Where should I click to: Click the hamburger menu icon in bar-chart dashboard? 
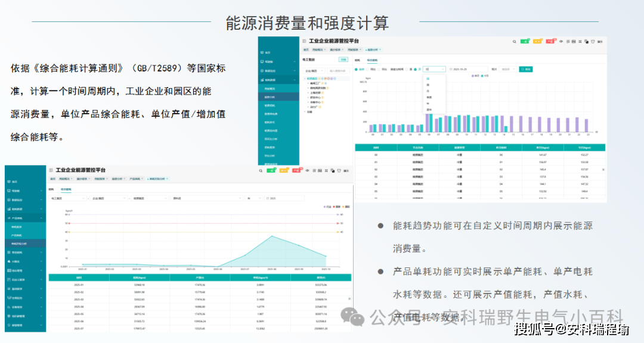(304, 41)
